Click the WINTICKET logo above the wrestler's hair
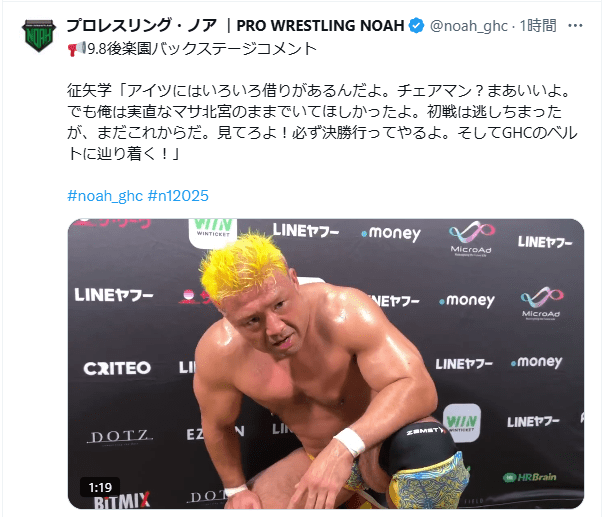Screen dimensions: 610x517 213,229
